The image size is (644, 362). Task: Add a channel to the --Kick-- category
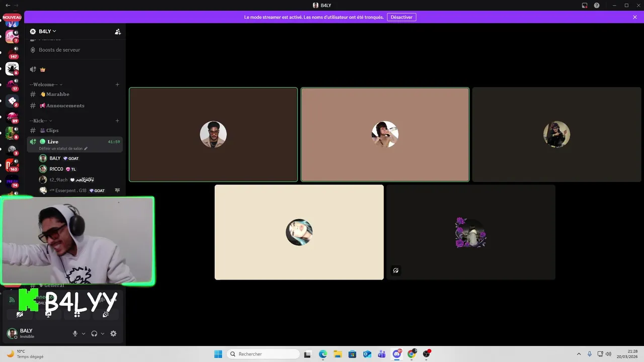point(117,121)
